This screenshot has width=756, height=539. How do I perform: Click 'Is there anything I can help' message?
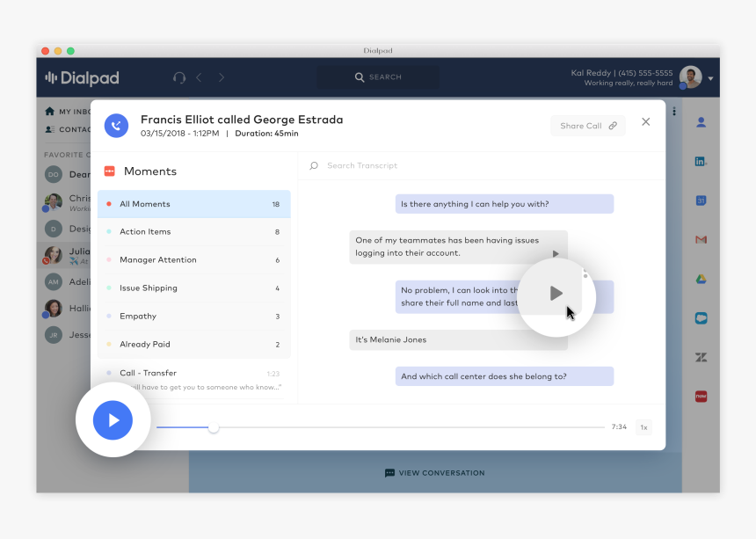click(505, 204)
